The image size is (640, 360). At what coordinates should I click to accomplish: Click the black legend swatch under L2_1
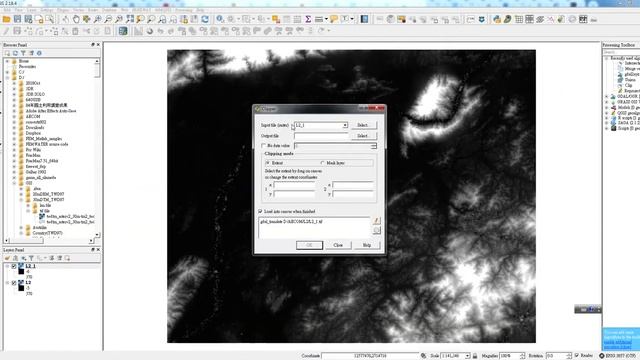(21, 271)
